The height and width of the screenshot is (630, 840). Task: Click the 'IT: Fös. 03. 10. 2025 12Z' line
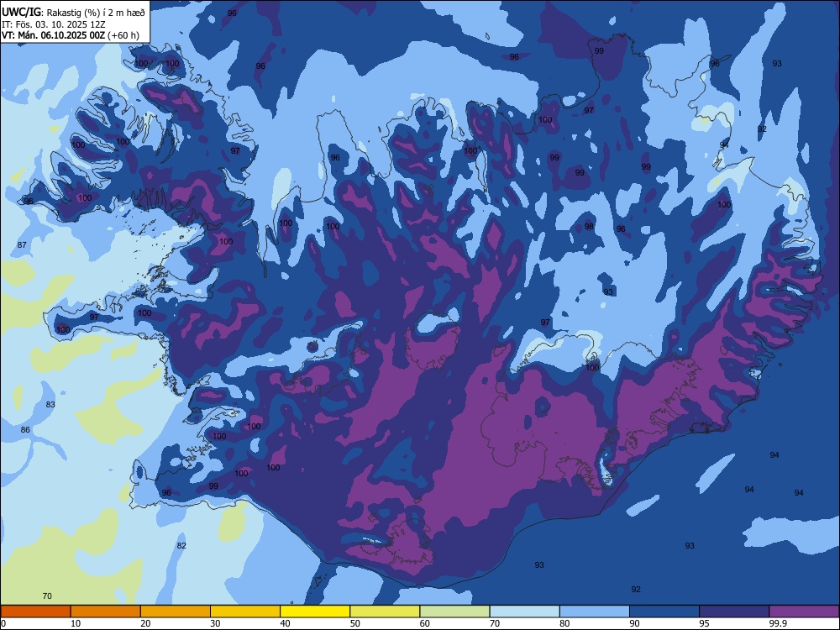point(54,24)
